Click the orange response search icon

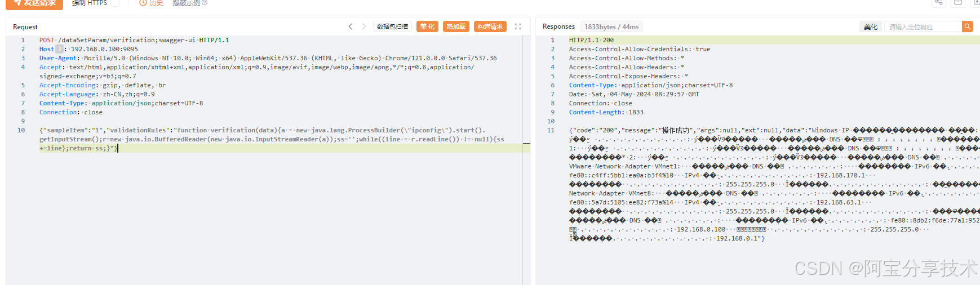[968, 26]
